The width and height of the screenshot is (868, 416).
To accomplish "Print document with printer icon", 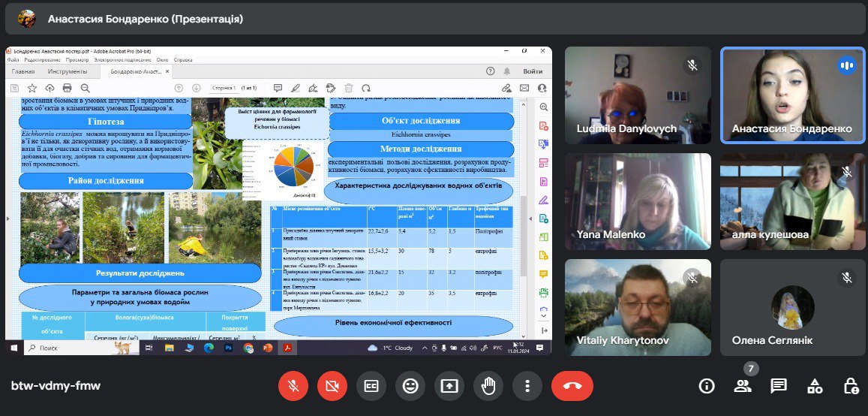I will [x=68, y=88].
